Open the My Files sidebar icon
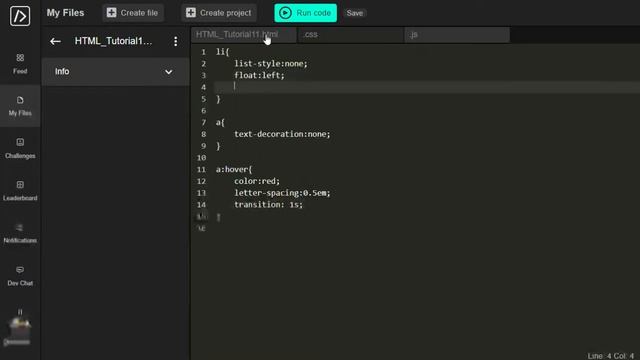Viewport: 640px width, 360px height. [20, 100]
